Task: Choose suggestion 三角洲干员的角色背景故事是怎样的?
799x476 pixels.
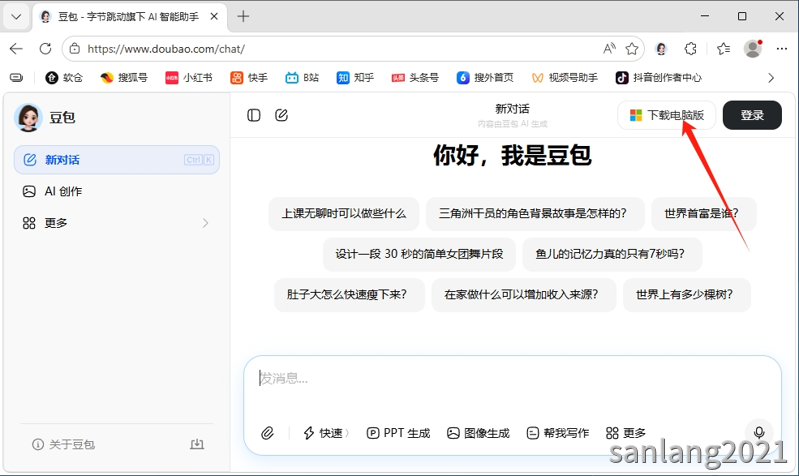Action: [x=535, y=214]
